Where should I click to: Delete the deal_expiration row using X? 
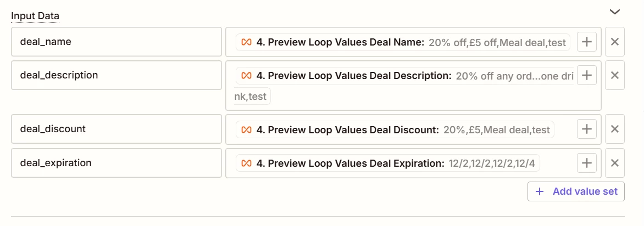point(615,163)
